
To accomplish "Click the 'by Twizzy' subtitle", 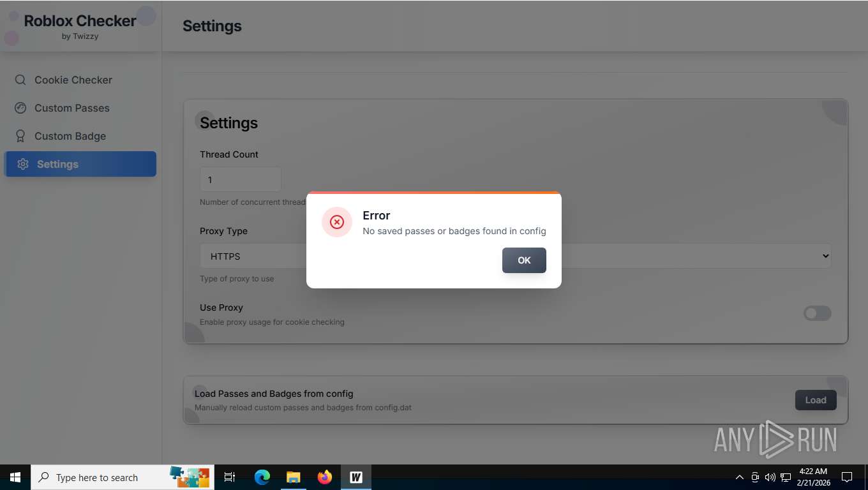I will pos(80,36).
